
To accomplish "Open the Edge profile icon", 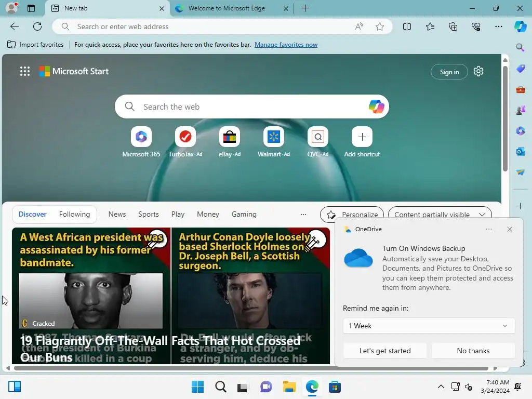I will click(x=12, y=8).
